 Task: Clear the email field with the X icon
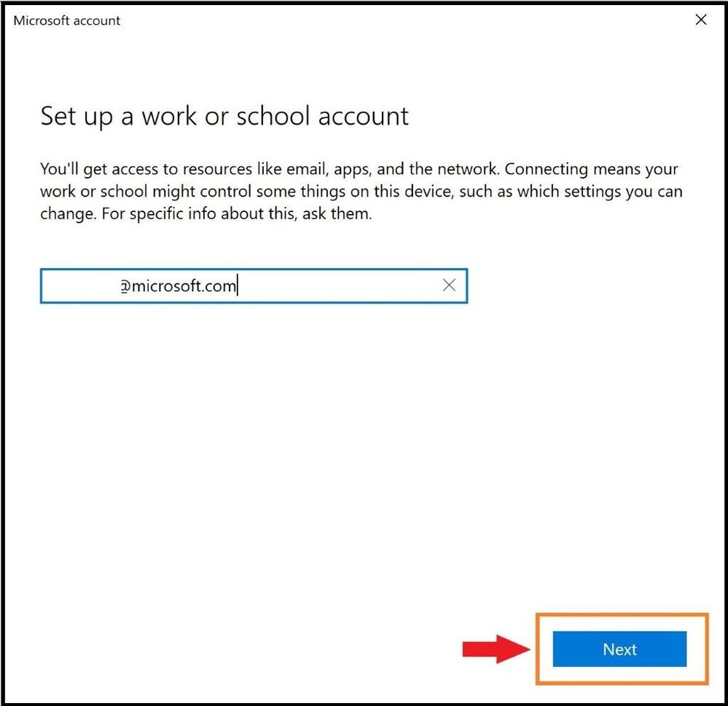[449, 285]
